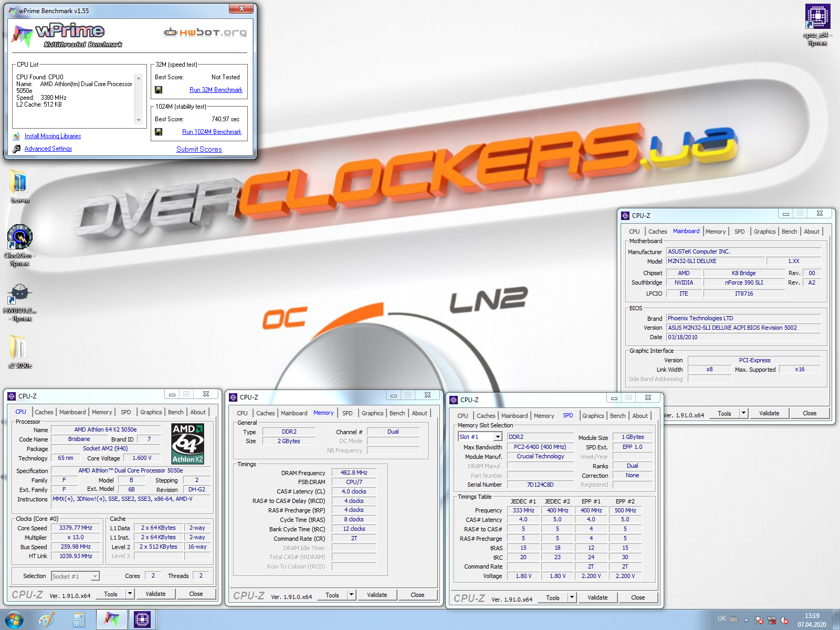This screenshot has width=840, height=630.
Task: Expand Tools arrow in CPU-Z SPD window
Action: coord(572,597)
